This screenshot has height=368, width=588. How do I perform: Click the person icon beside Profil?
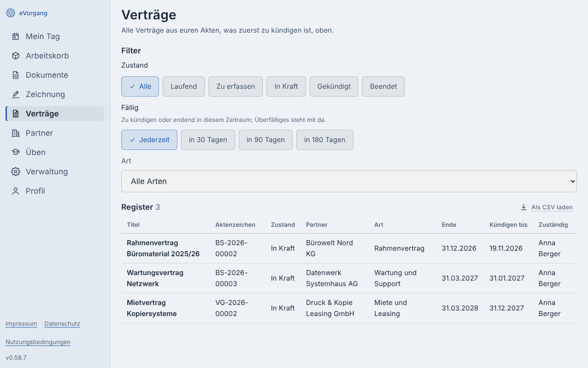pyautogui.click(x=16, y=191)
